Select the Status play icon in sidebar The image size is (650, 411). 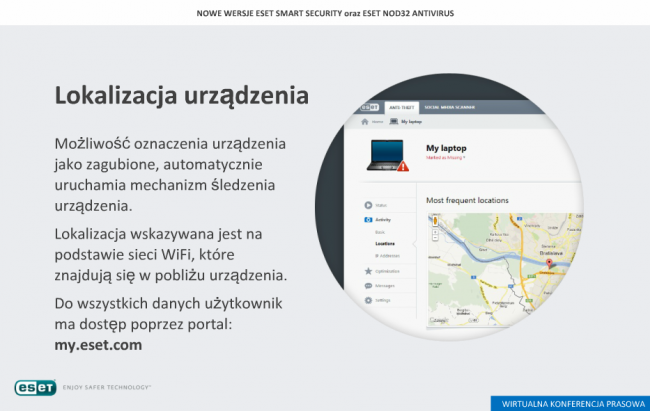pos(368,205)
